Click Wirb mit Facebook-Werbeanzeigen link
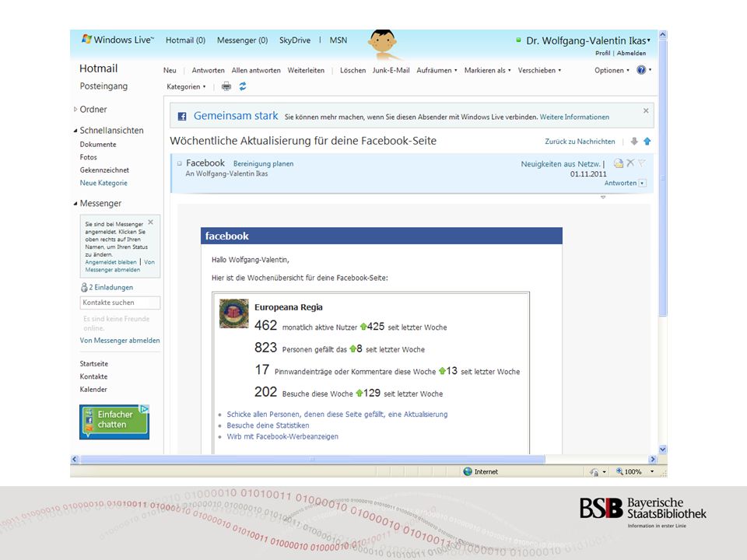Image resolution: width=747 pixels, height=560 pixels. point(282,436)
